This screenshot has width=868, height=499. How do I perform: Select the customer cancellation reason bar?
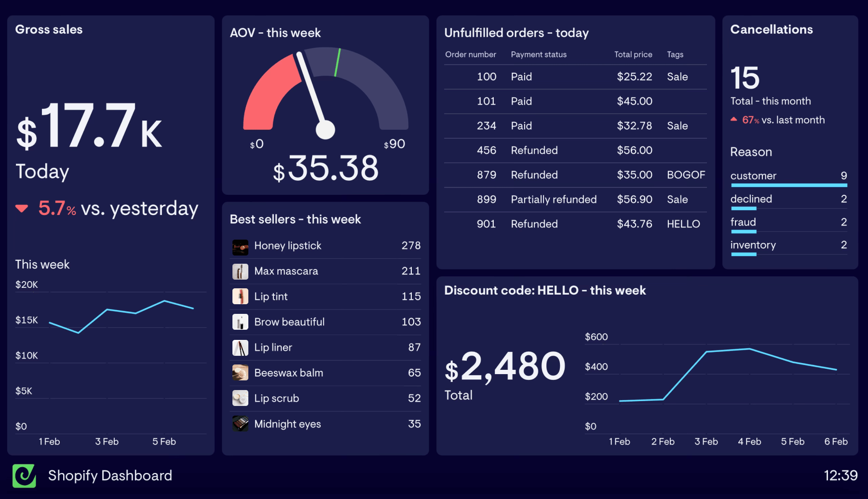pyautogui.click(x=788, y=185)
